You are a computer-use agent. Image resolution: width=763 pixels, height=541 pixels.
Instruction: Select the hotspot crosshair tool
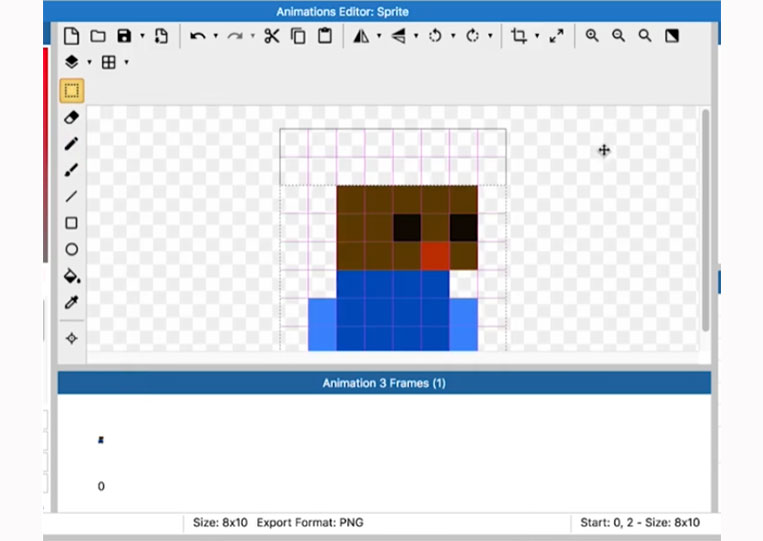click(x=72, y=338)
